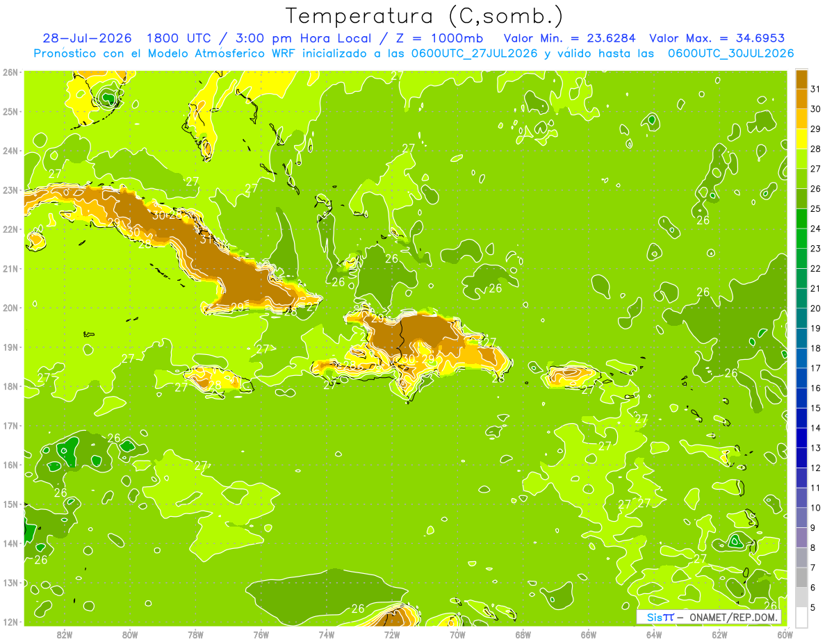
Task: Click the "12N" latitude axis label
Action: coord(10,622)
